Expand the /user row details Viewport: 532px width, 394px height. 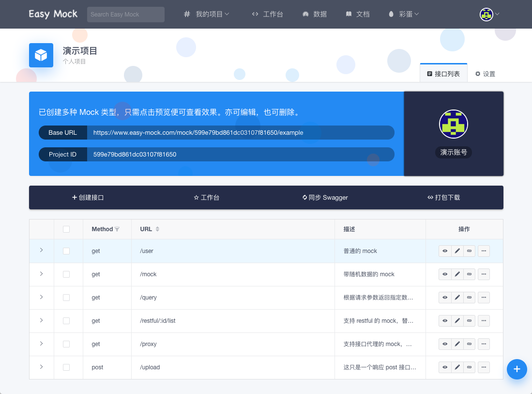click(42, 250)
